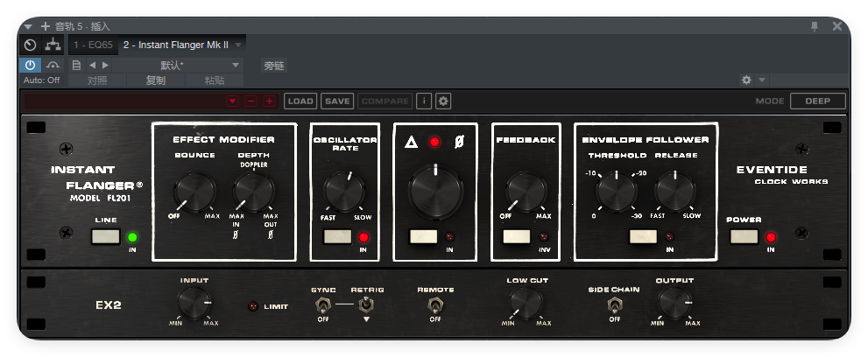Click the Depth MAX IN phase symbol

237,235
